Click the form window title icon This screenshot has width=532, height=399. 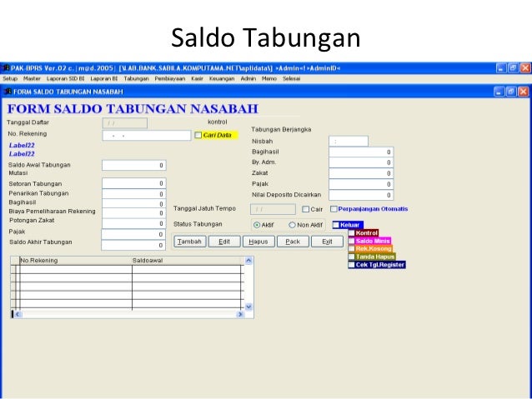coord(8,92)
